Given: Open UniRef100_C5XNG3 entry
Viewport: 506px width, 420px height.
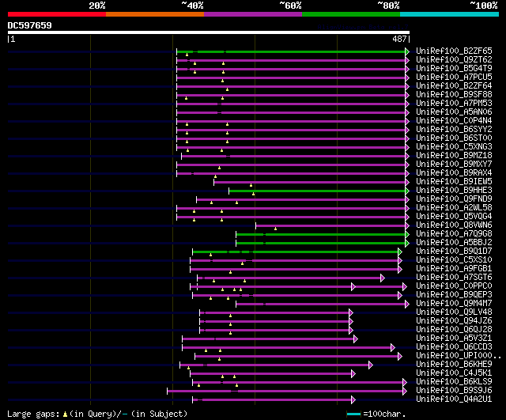Looking at the screenshot, I should click(x=454, y=147).
